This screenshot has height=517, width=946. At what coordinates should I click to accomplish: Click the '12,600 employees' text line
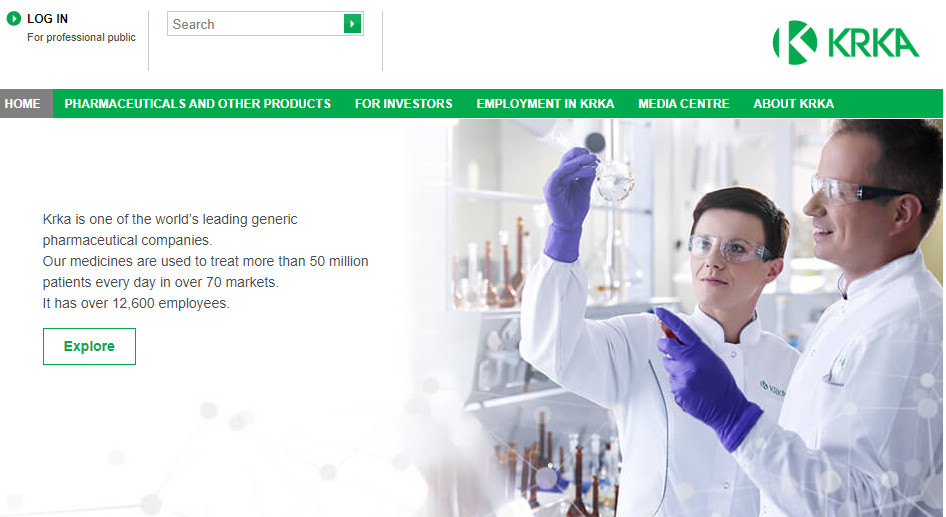(x=136, y=303)
